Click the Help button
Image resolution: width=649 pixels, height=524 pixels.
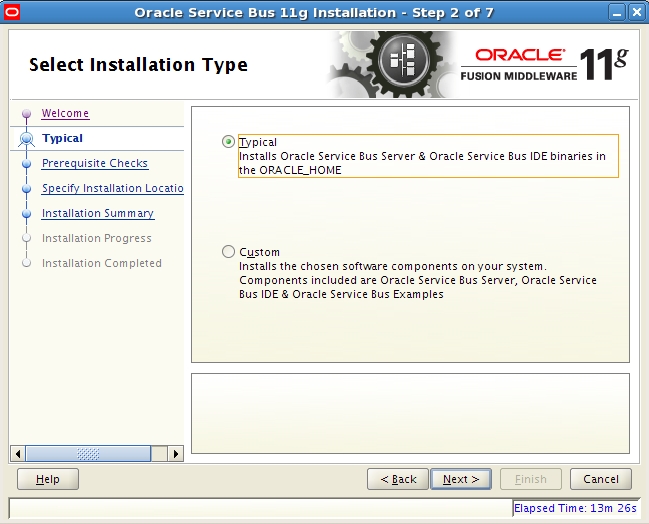(48, 479)
